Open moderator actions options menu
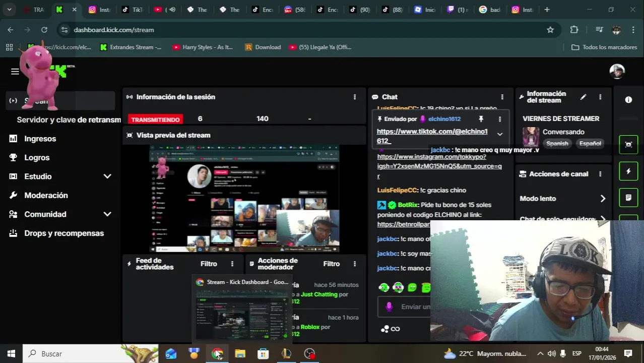This screenshot has width=644, height=363. tap(355, 264)
